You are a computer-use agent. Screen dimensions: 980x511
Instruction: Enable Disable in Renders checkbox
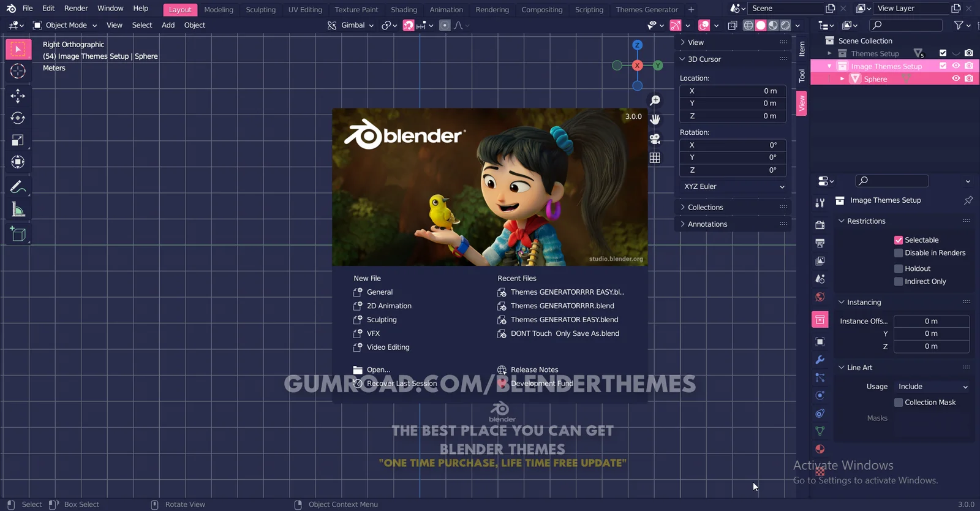[899, 253]
